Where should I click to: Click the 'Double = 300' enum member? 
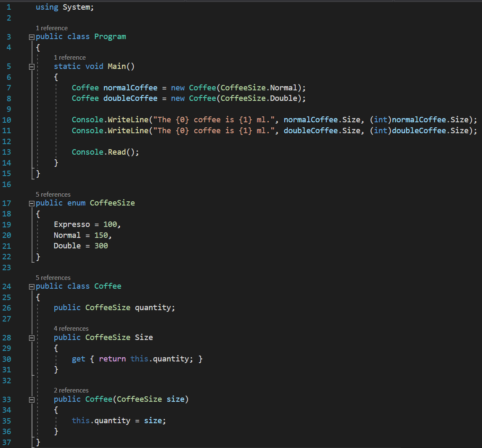click(x=81, y=246)
